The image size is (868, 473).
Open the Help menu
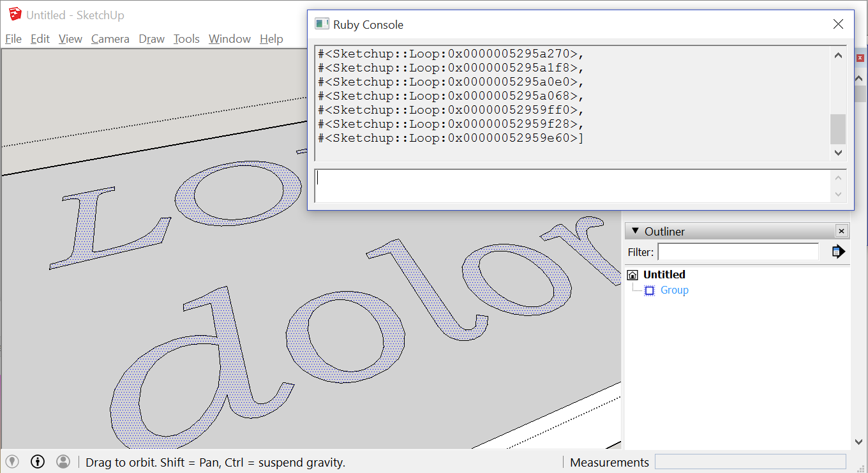coord(271,39)
